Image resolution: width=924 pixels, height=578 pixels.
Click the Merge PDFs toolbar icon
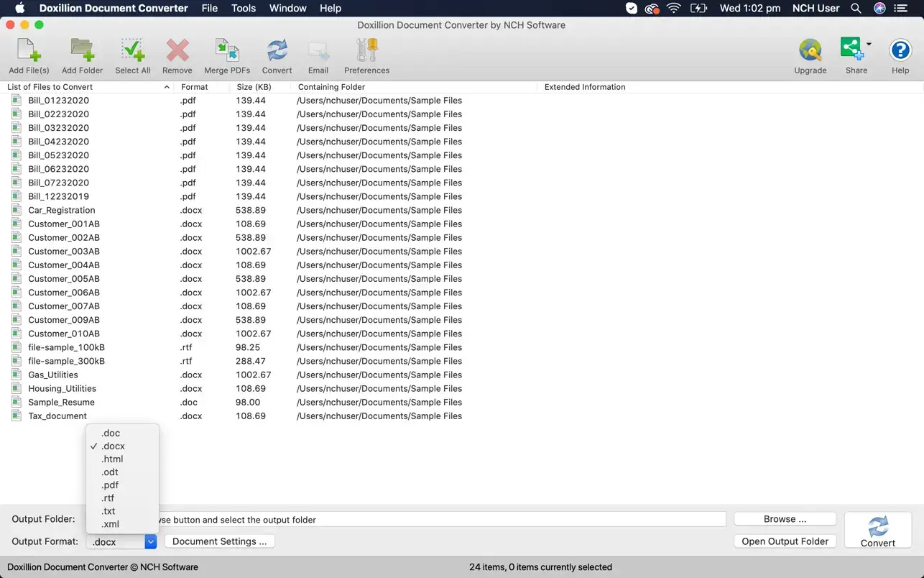pos(227,56)
